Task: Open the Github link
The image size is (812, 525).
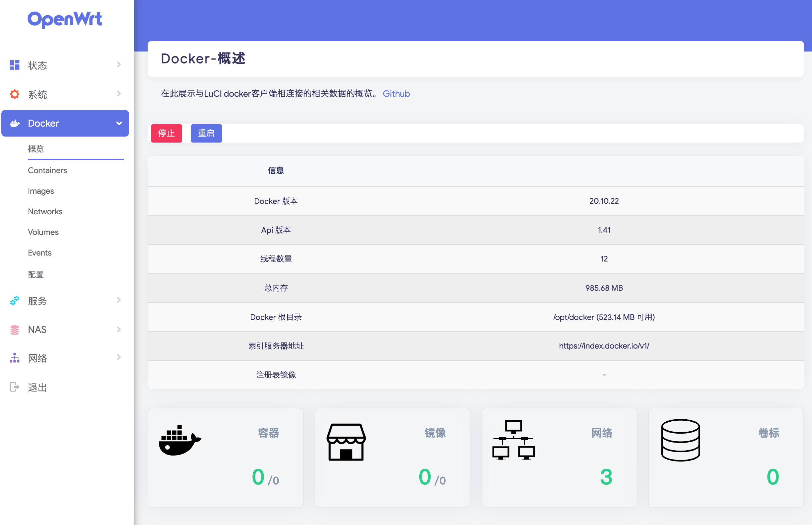Action: [396, 94]
